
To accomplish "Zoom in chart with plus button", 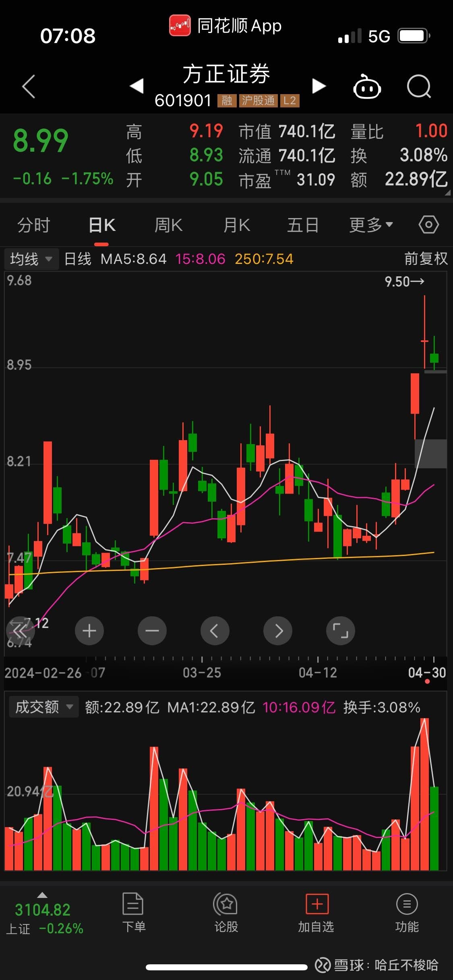I will click(x=89, y=631).
